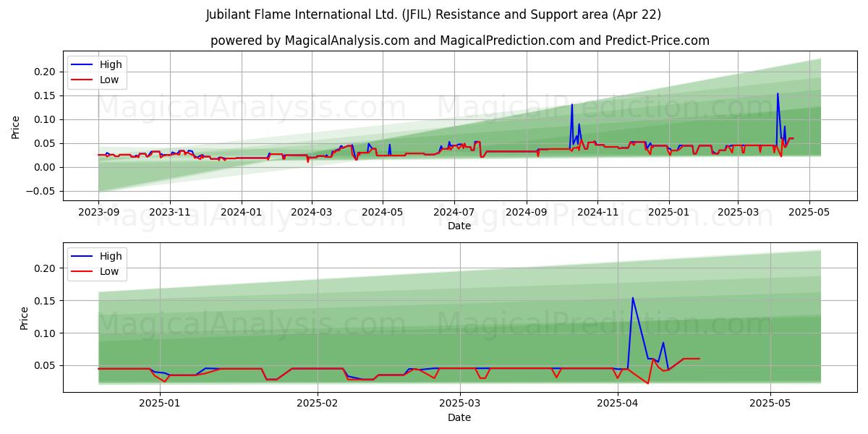Click the April 2025 price spike peak in the bottom chart
The image size is (868, 434).
633,297
